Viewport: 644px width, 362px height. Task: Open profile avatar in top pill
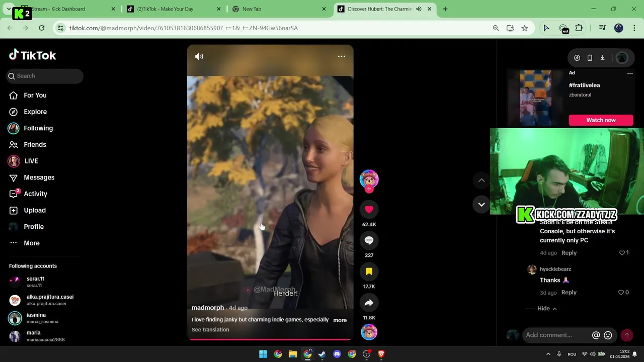622,58
